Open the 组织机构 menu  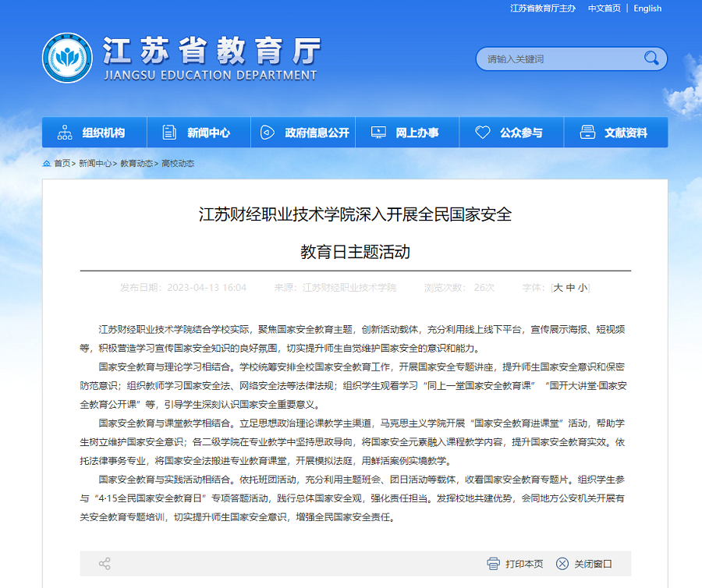94,133
